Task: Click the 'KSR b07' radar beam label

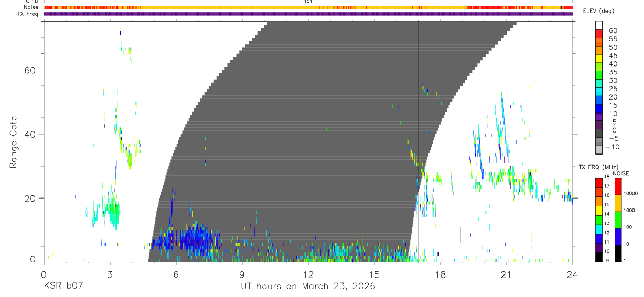Action: [x=63, y=287]
